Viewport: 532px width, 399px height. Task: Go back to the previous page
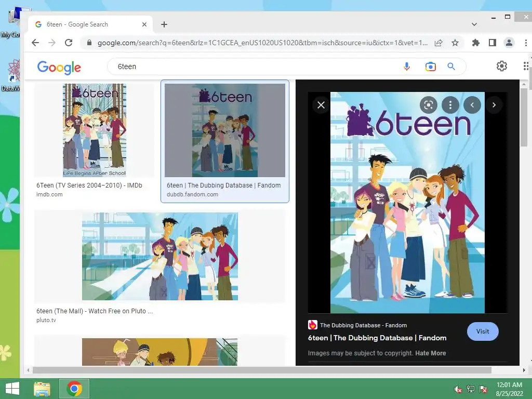point(35,43)
